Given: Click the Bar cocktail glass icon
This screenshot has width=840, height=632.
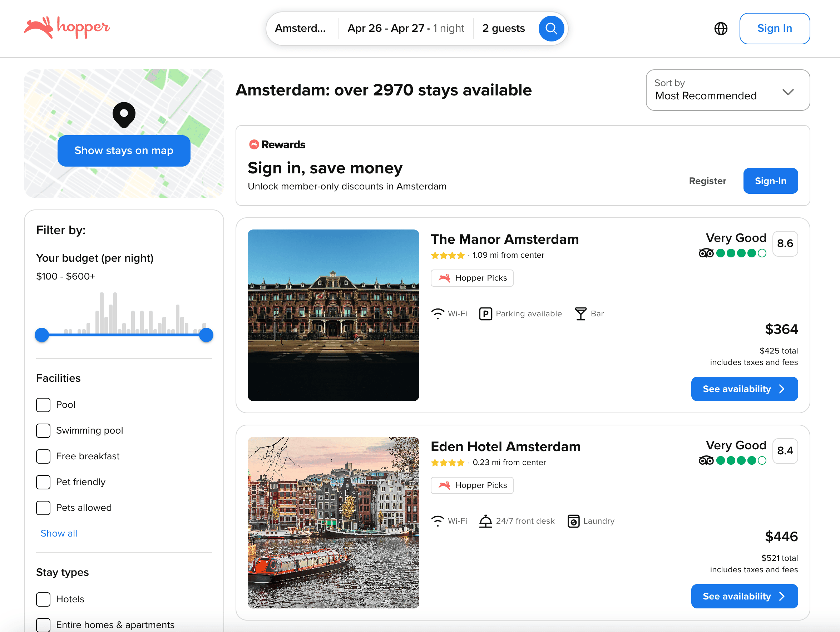Looking at the screenshot, I should pyautogui.click(x=580, y=314).
